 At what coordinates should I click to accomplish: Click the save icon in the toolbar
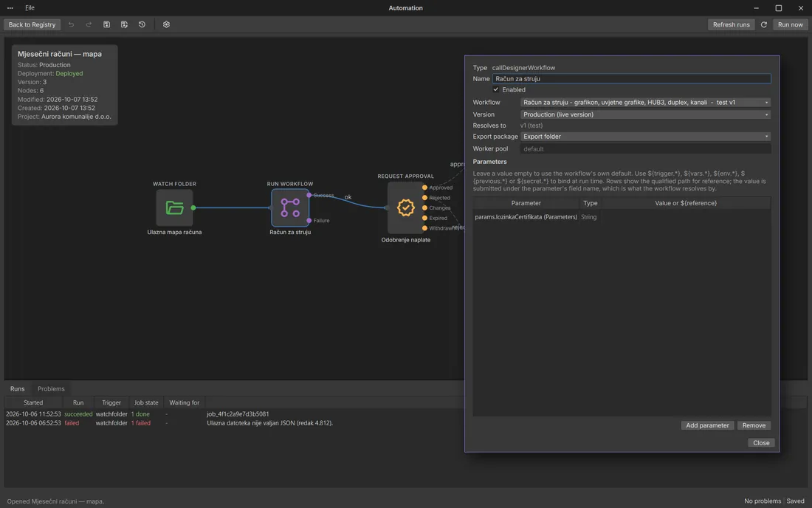(x=107, y=24)
